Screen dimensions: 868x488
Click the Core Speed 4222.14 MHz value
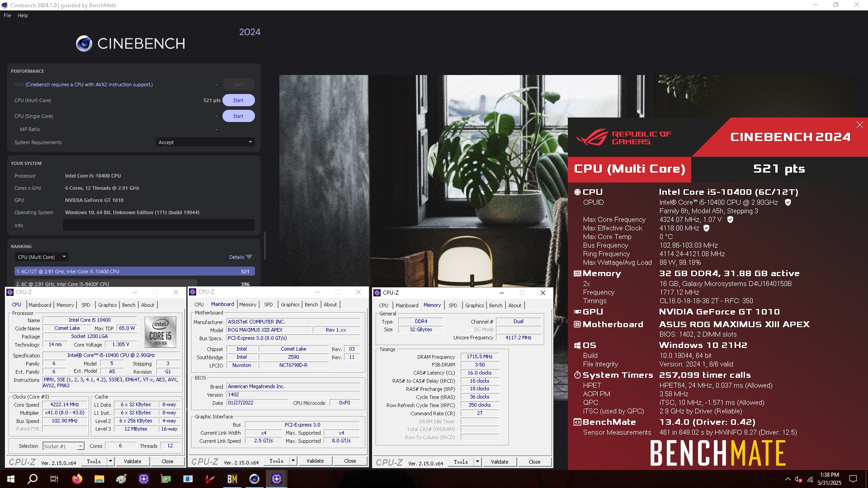click(65, 405)
